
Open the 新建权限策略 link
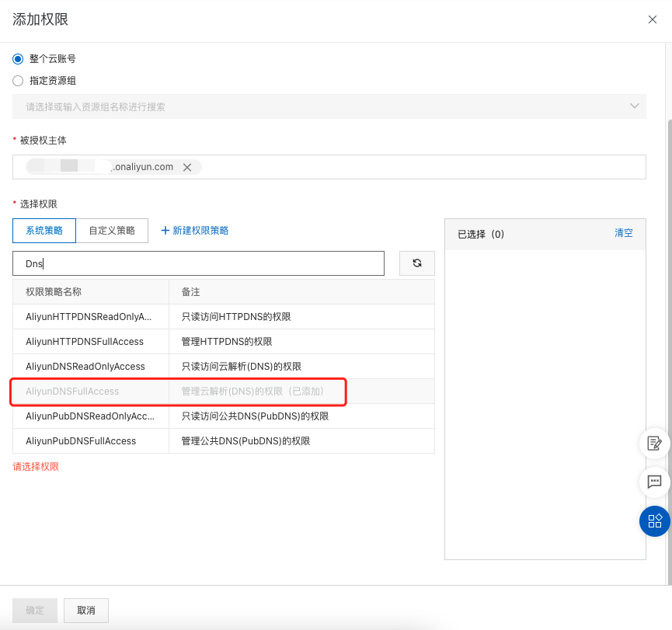pyautogui.click(x=195, y=231)
